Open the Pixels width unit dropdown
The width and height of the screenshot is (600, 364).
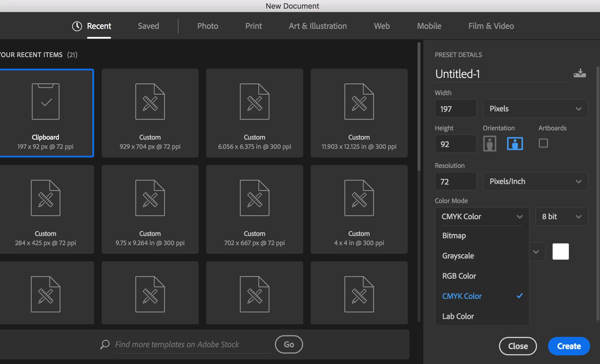coord(535,109)
